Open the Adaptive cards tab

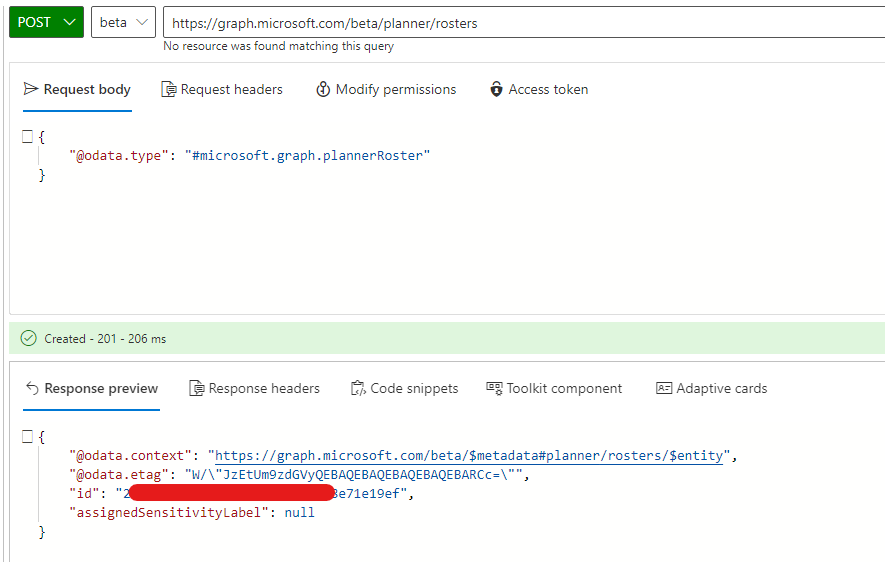(x=711, y=389)
